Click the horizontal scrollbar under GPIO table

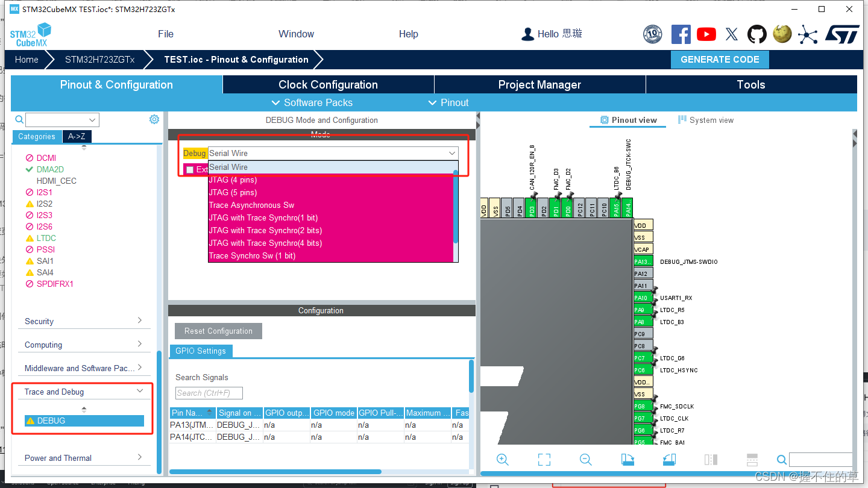coord(275,471)
